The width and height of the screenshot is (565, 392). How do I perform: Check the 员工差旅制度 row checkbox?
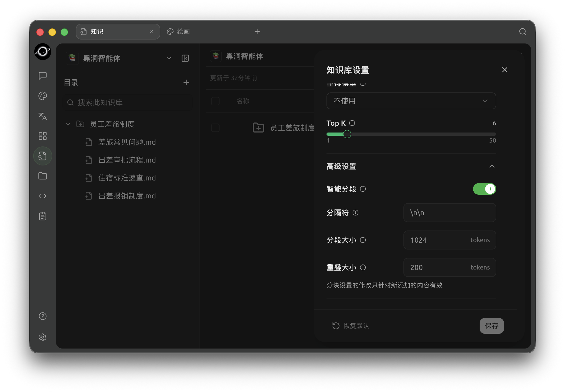pyautogui.click(x=215, y=128)
